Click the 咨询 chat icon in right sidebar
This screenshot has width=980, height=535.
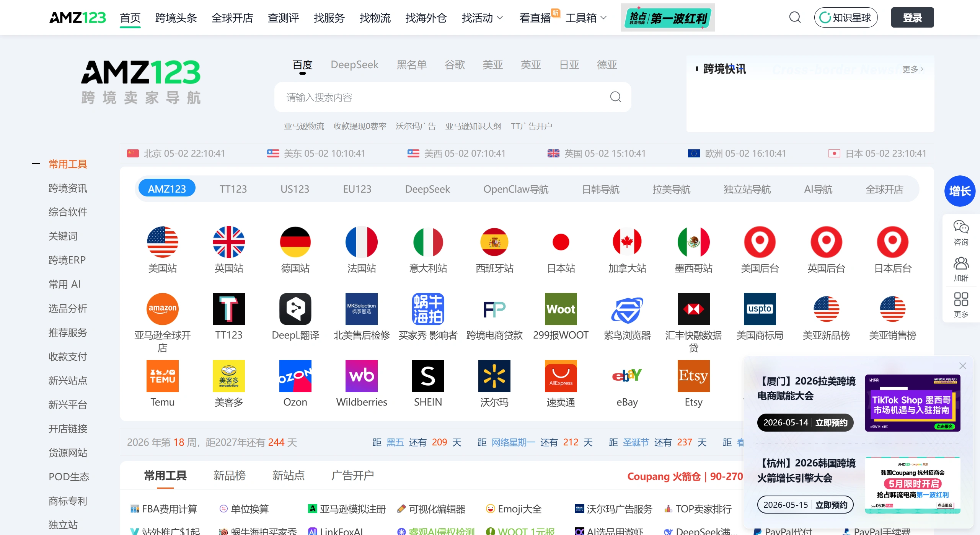pos(961,227)
